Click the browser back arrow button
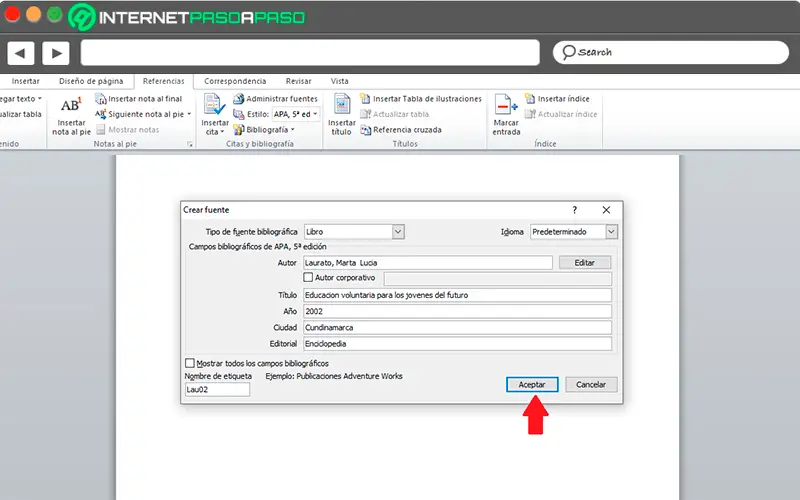The image size is (800, 500). point(20,53)
